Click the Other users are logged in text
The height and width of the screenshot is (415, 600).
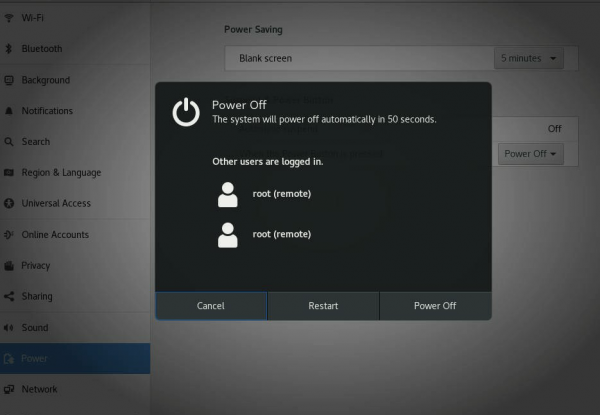coord(268,162)
